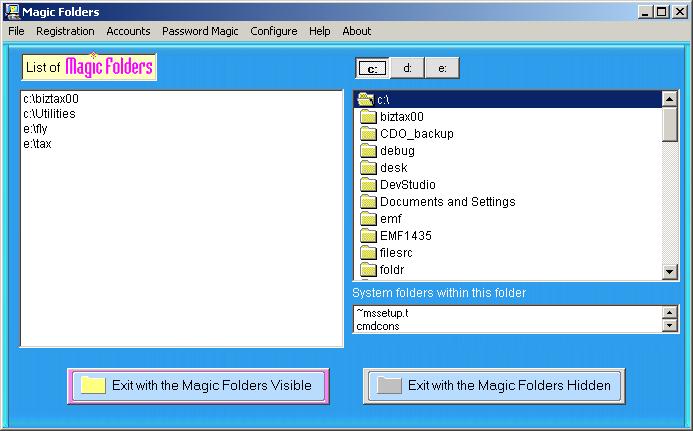Select CDO_backup name in folder tree

pyautogui.click(x=417, y=133)
